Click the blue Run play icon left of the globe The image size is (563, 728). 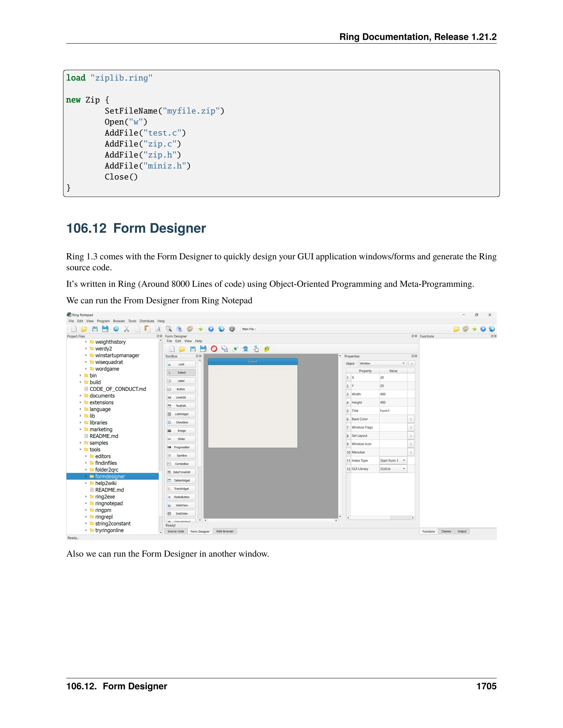pyautogui.click(x=211, y=329)
